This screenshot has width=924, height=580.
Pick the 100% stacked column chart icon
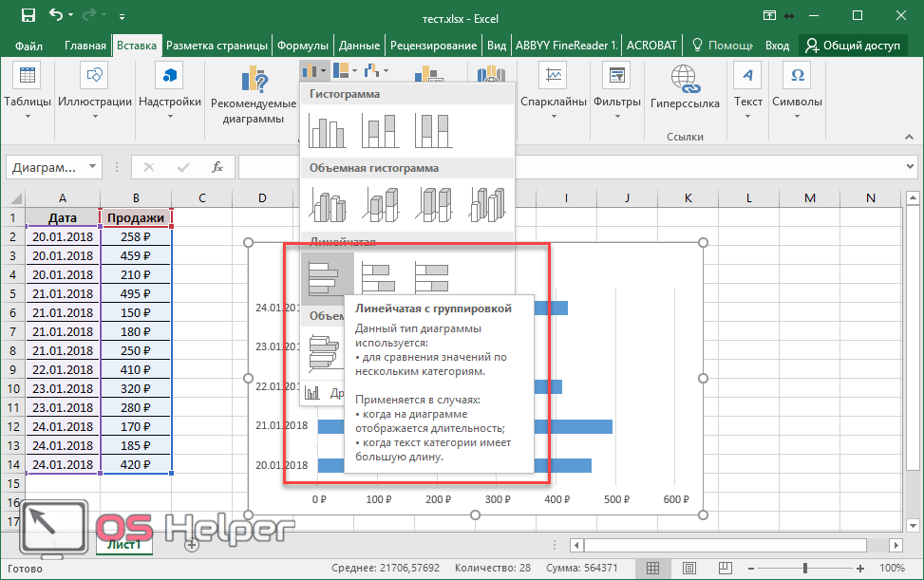click(x=433, y=131)
